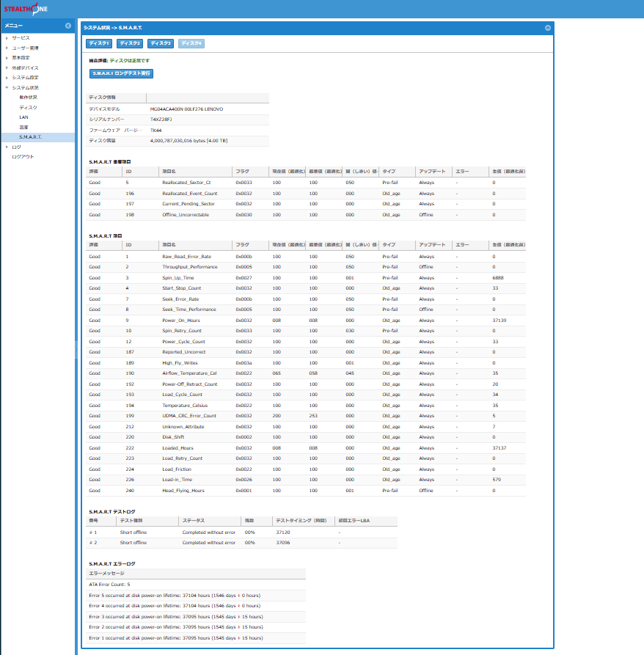Image resolution: width=644 pixels, height=655 pixels.
Task: Click the Unknown_Attribute row name
Action: pyautogui.click(x=183, y=427)
